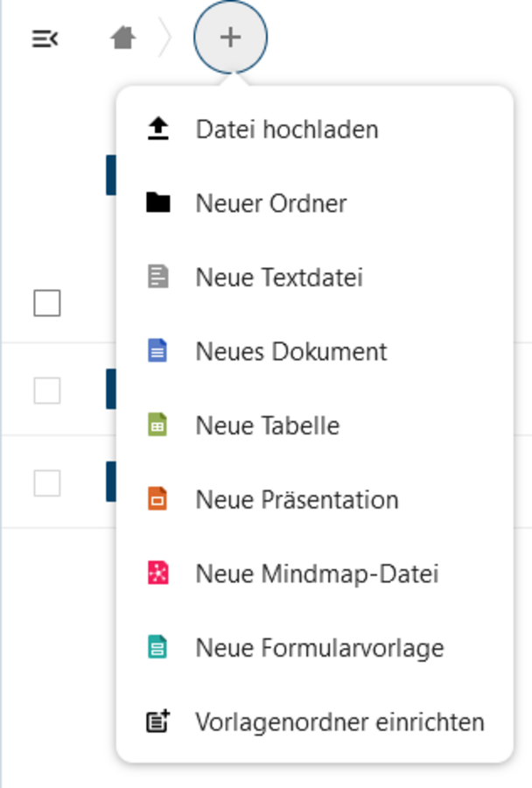Click the orange presentation icon

[157, 498]
